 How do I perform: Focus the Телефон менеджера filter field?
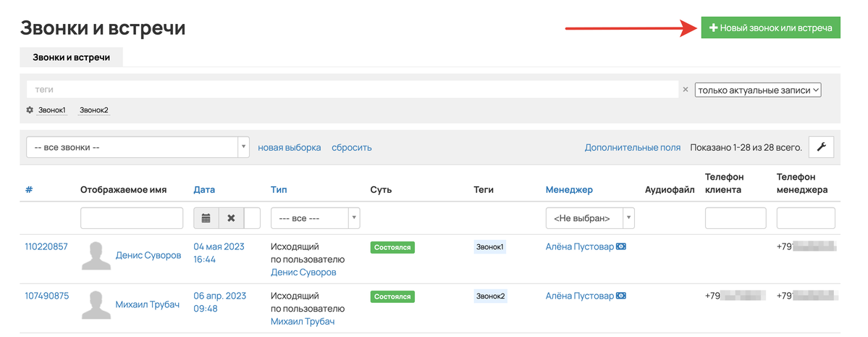coord(806,218)
